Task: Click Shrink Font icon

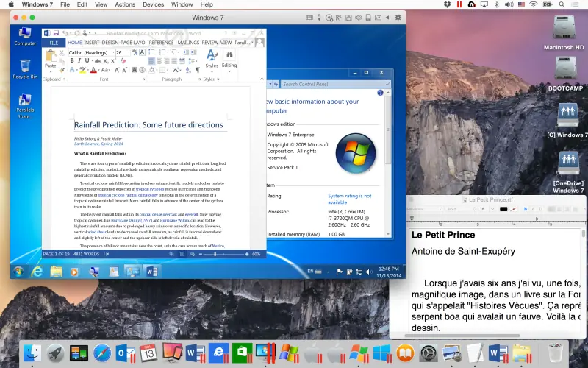Action: pyautogui.click(x=124, y=70)
